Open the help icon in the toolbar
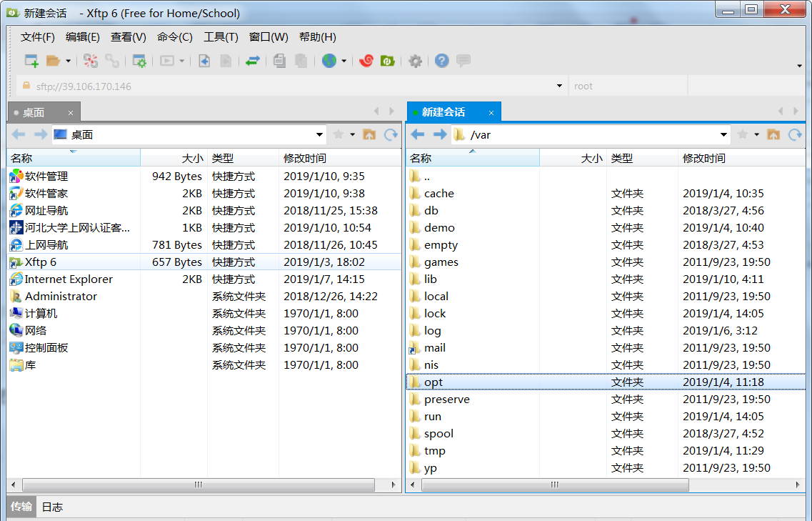This screenshot has height=521, width=812. pos(441,61)
